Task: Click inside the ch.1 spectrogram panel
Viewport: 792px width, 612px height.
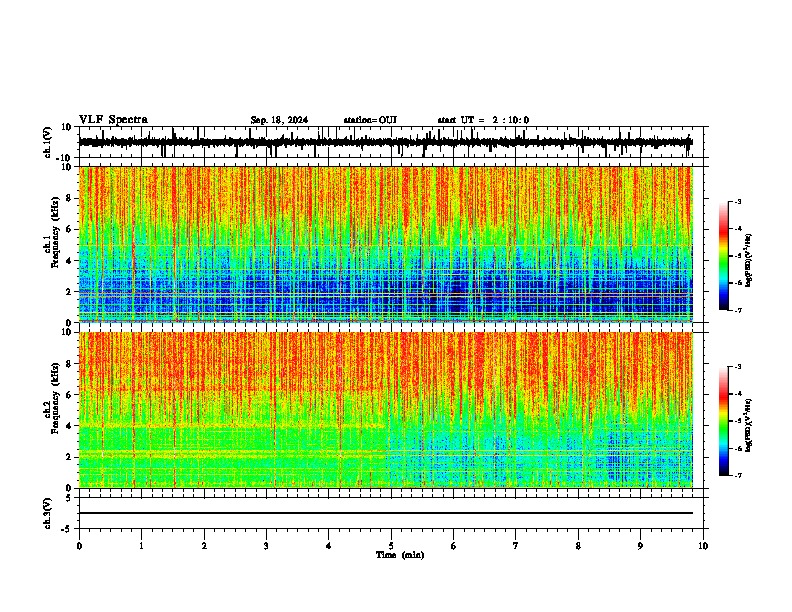Action: [385, 244]
